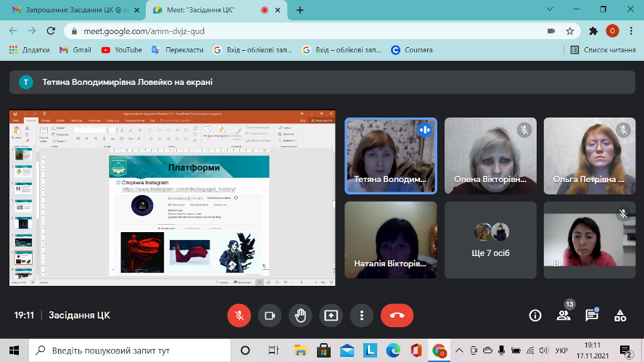Open volume control in system tray
Image resolution: width=644 pixels, height=362 pixels.
point(544,350)
